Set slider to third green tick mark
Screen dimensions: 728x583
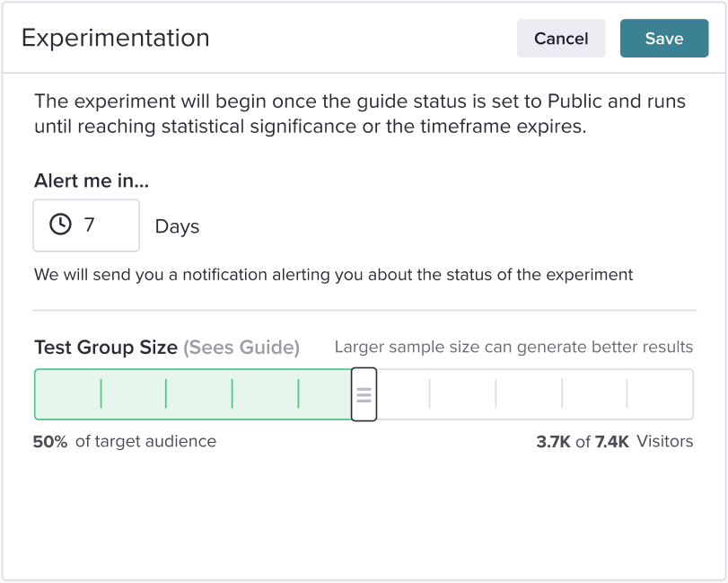pos(232,394)
